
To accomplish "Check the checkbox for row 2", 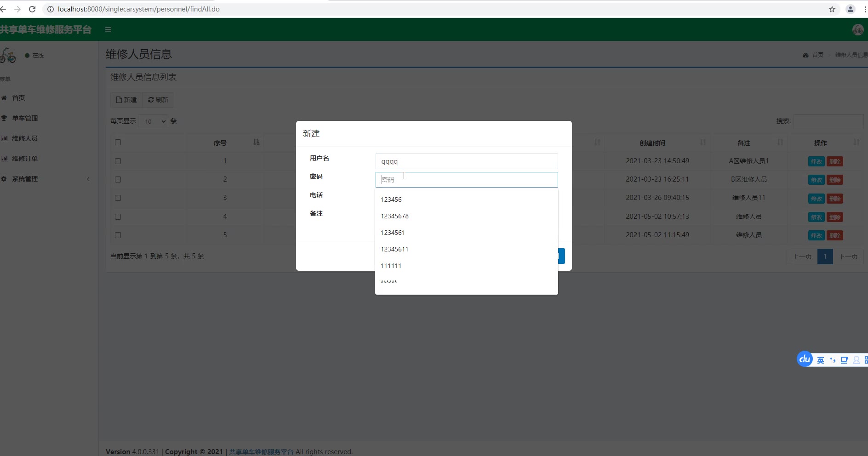I will [x=118, y=180].
